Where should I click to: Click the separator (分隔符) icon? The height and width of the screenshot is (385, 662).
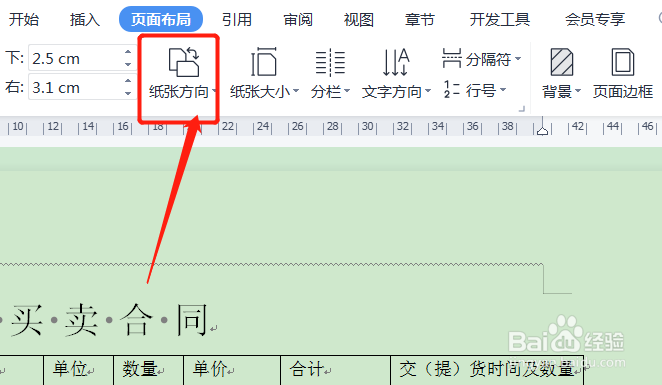[x=451, y=58]
